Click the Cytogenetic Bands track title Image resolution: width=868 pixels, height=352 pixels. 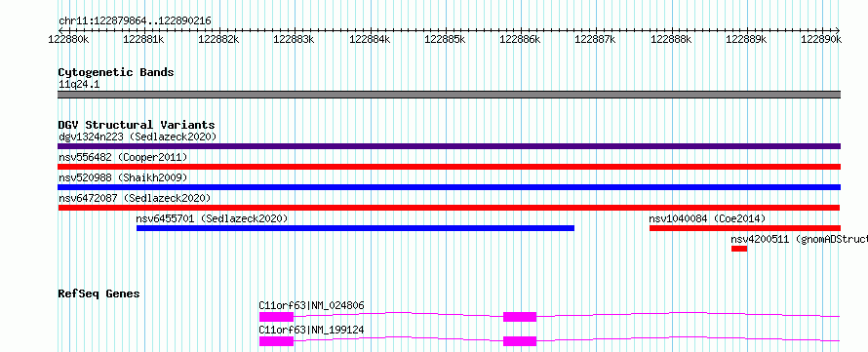tap(116, 72)
